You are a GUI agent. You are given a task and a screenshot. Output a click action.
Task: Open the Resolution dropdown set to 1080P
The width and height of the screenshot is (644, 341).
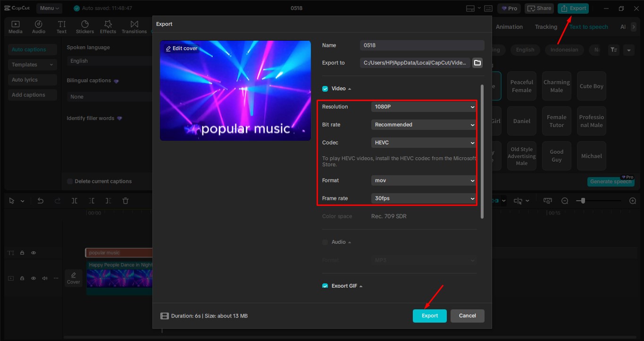pyautogui.click(x=423, y=107)
